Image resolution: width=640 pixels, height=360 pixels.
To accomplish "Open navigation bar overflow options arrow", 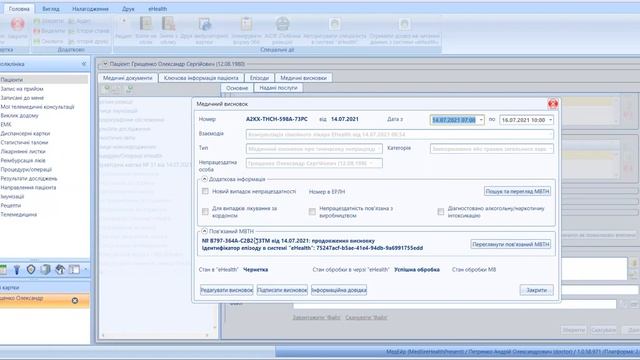I will point(85,269).
